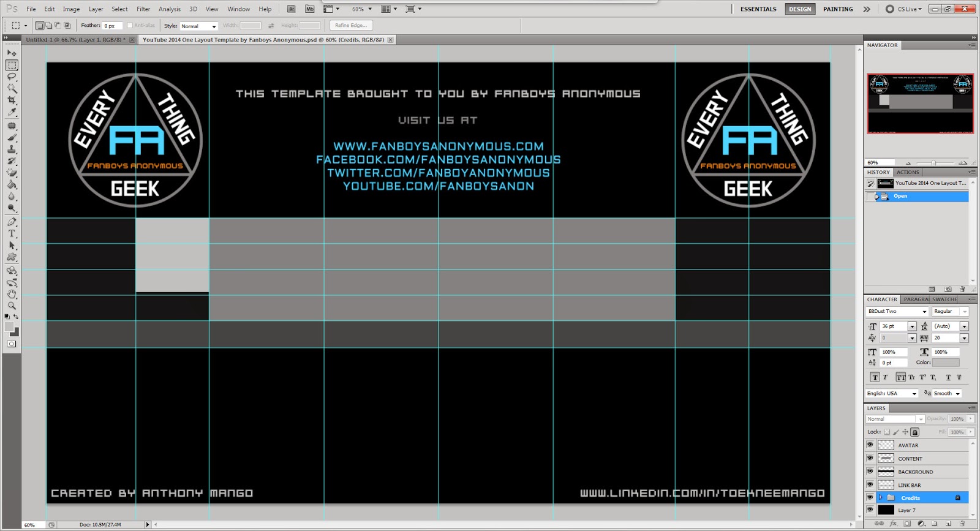Screen dimensions: 980x531
Task: Open the 60% zoom level dropdown
Action: point(370,9)
